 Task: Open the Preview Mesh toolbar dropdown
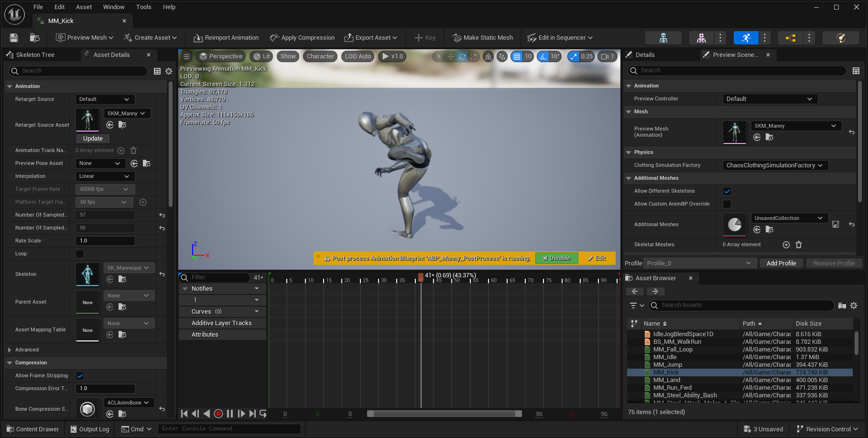(85, 38)
